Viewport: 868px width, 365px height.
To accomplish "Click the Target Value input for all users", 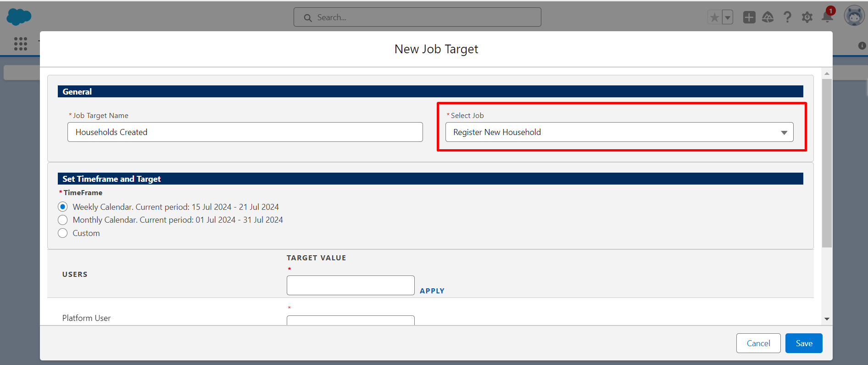I will click(351, 286).
